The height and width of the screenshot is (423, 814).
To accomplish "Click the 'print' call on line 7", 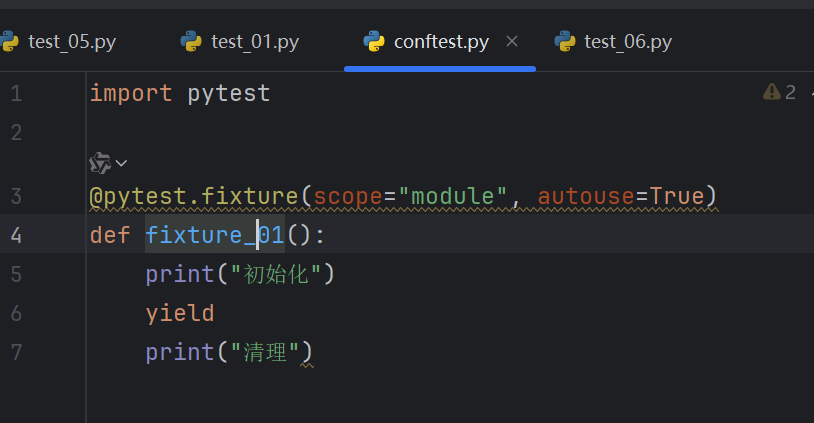I will tap(180, 353).
